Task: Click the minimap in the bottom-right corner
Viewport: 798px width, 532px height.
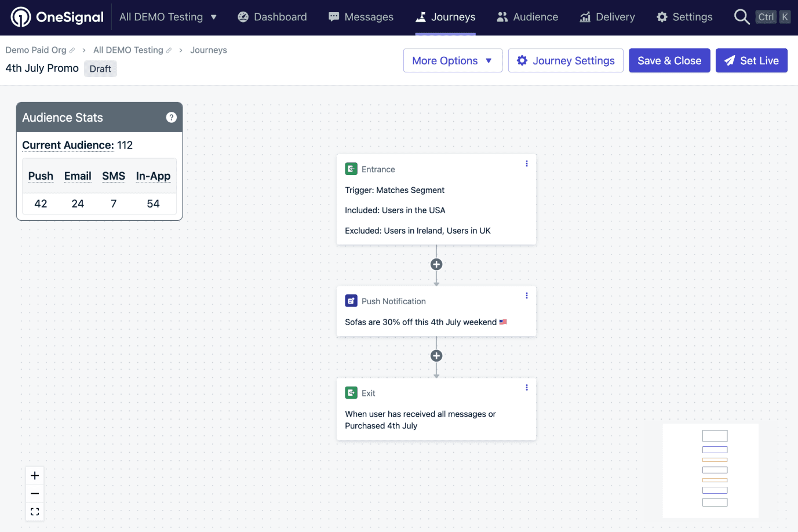Action: (710, 471)
